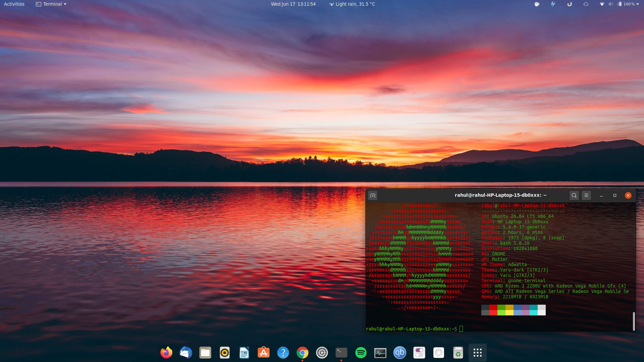Image resolution: width=644 pixels, height=362 pixels.
Task: Open the Trash from the dock
Action: tap(458, 353)
